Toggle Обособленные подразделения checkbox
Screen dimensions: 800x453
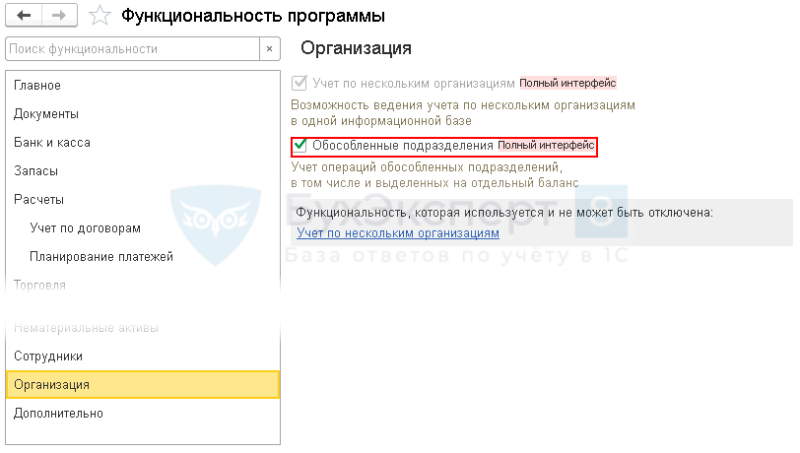click(x=299, y=146)
